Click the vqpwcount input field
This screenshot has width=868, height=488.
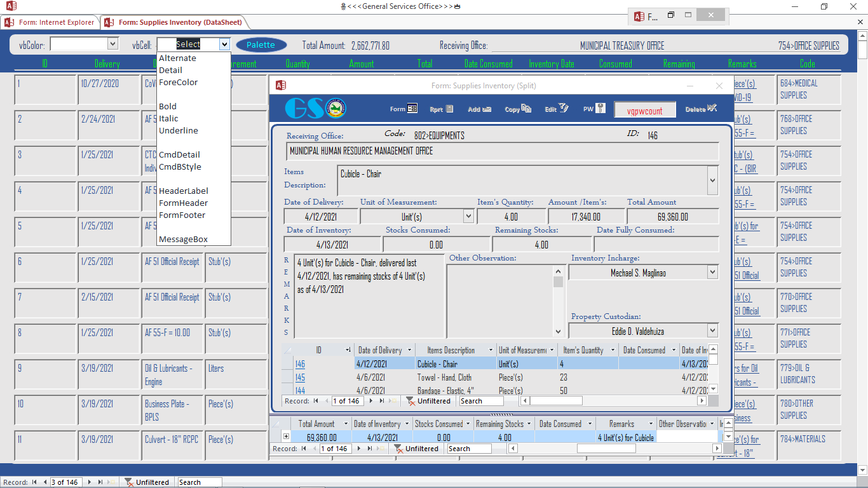click(x=644, y=110)
